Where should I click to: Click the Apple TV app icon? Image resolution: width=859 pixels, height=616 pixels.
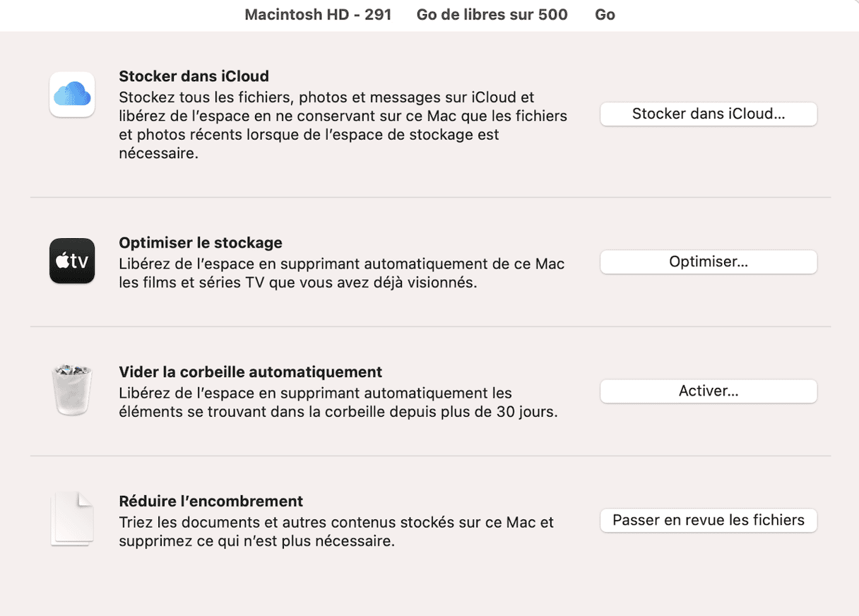(x=72, y=261)
